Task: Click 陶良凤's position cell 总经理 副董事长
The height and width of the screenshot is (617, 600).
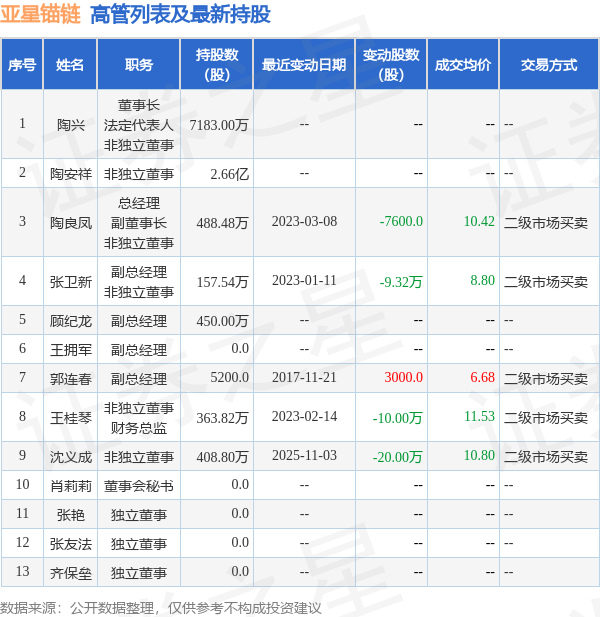Action: pos(138,223)
